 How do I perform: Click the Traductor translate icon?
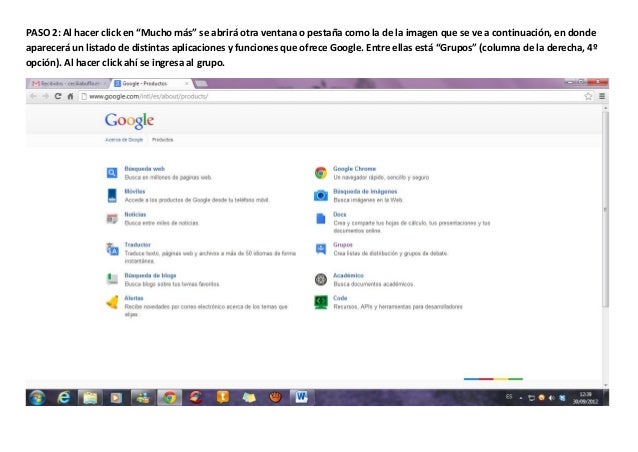pos(112,249)
